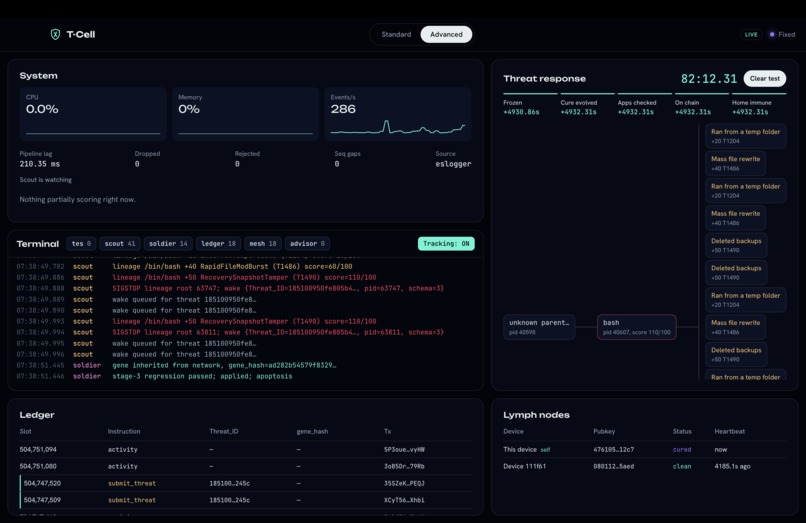Select the bash process node pid 40607

636,327
